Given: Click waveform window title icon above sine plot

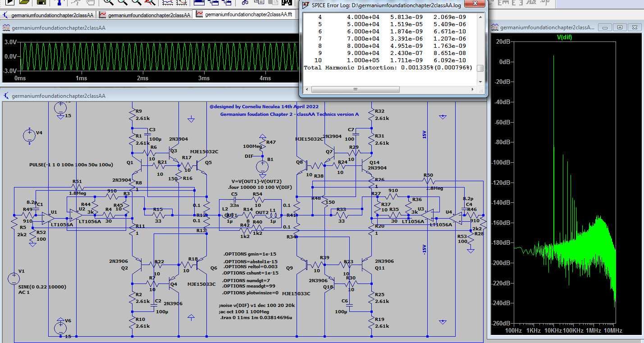Looking at the screenshot, I should click(6, 27).
